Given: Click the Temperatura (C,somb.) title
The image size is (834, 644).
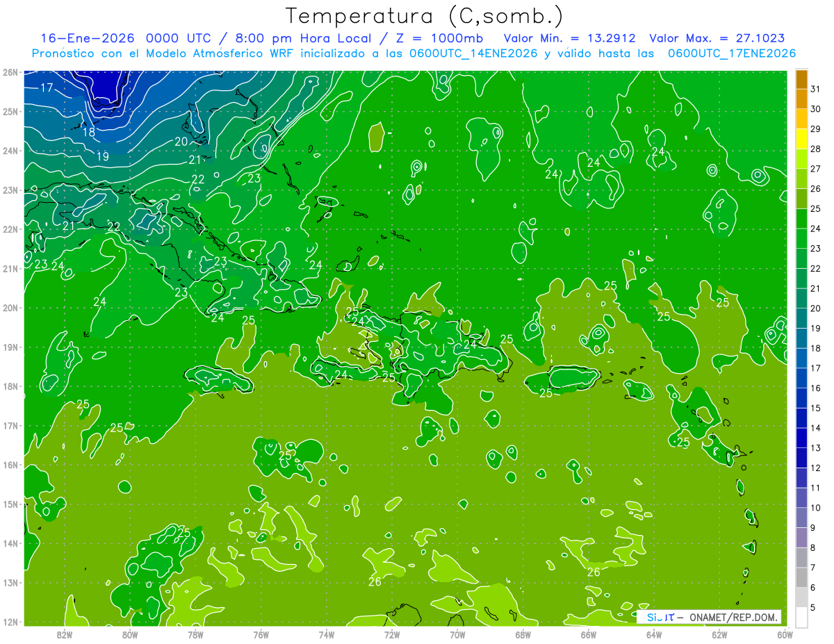Looking at the screenshot, I should (425, 16).
